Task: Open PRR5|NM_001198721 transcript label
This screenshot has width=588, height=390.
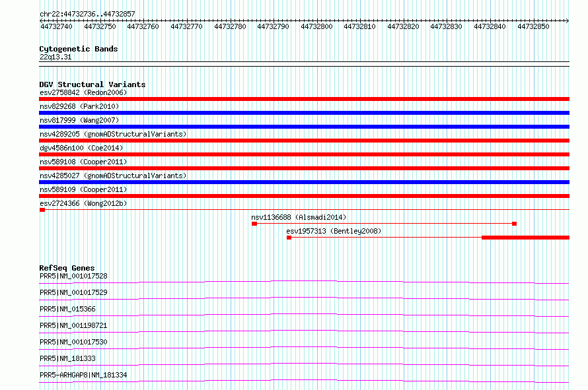Action: pos(73,325)
